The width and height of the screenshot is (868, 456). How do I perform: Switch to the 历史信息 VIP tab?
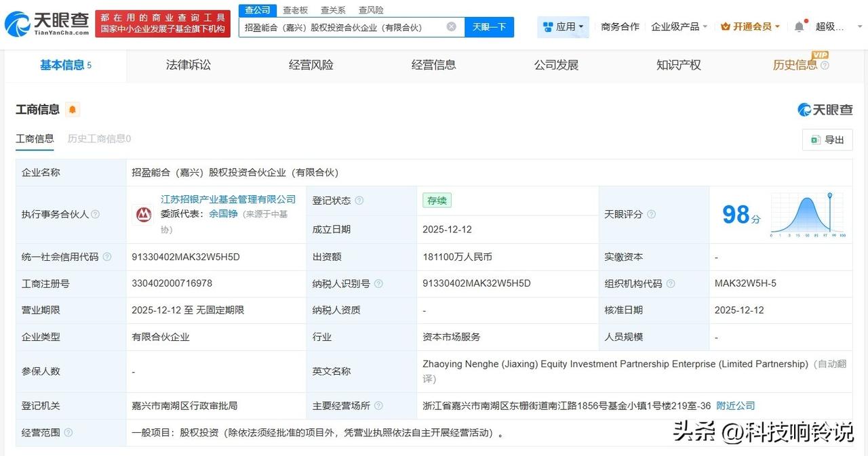(x=795, y=65)
